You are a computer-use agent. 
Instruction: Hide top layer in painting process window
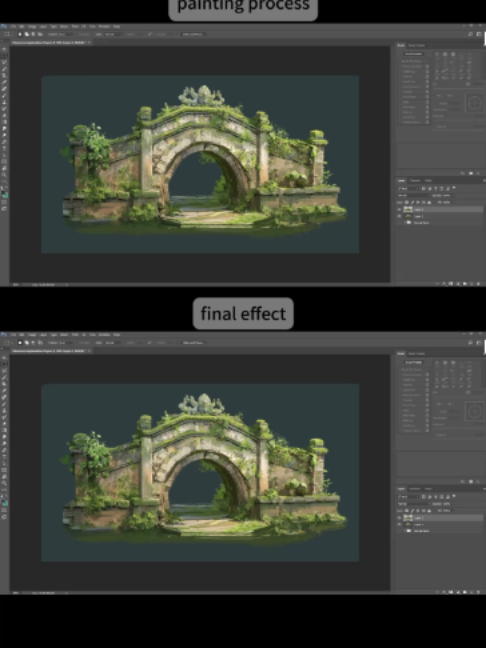pos(400,210)
